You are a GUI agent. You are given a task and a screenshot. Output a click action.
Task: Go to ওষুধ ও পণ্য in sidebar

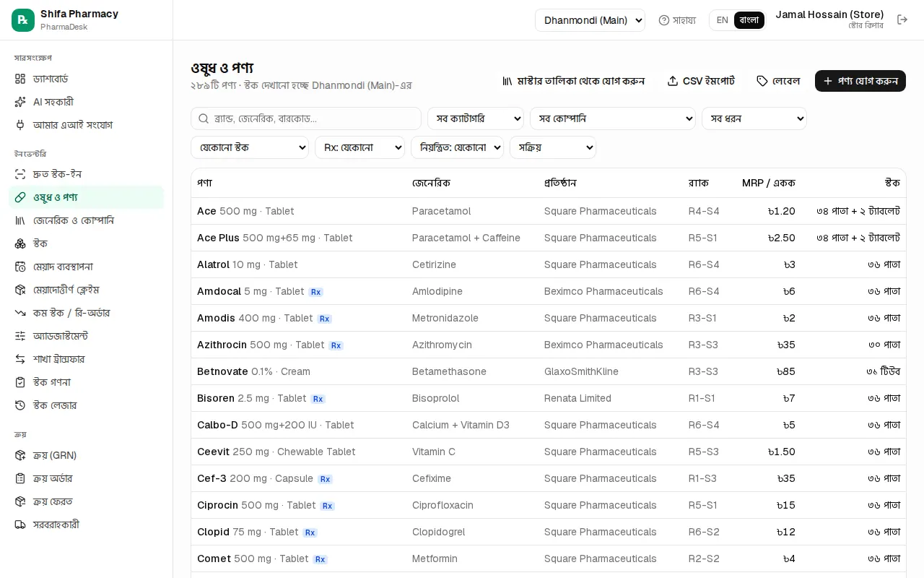(87, 197)
